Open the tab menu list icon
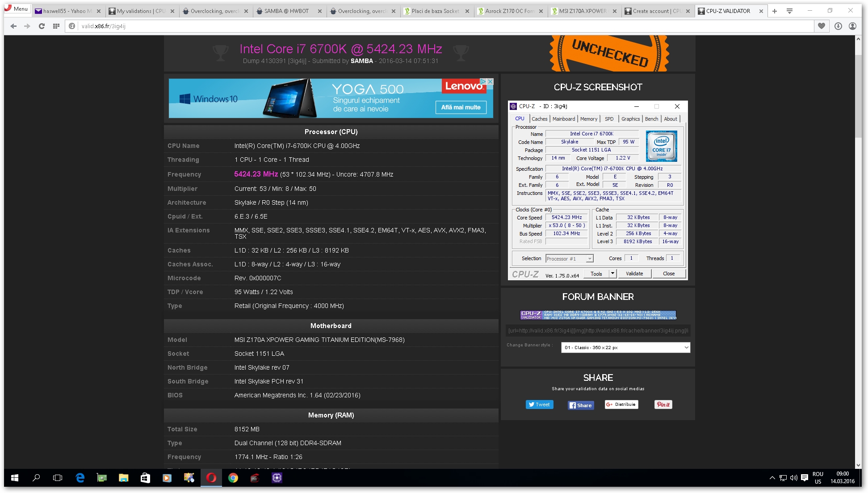868x493 pixels. click(x=789, y=11)
